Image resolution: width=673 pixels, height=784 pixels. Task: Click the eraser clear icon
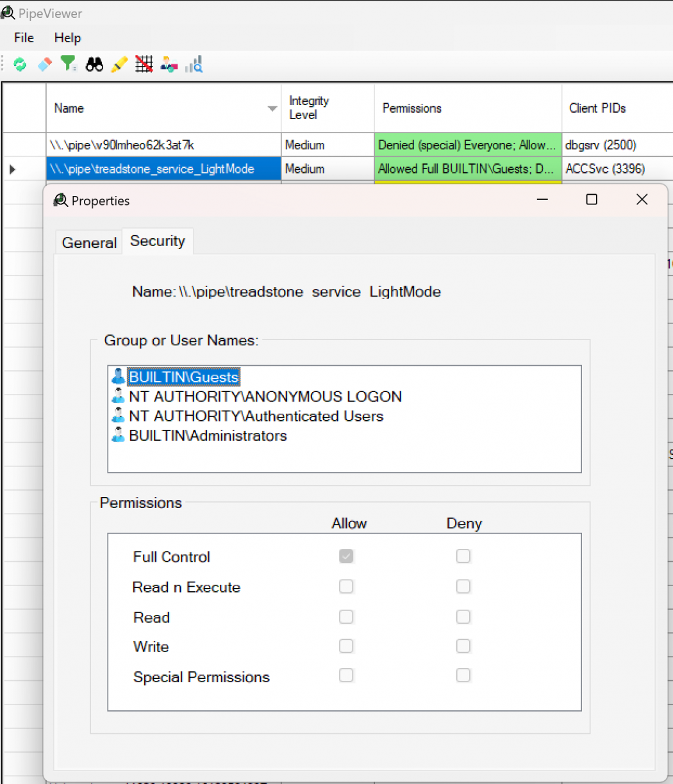(44, 64)
